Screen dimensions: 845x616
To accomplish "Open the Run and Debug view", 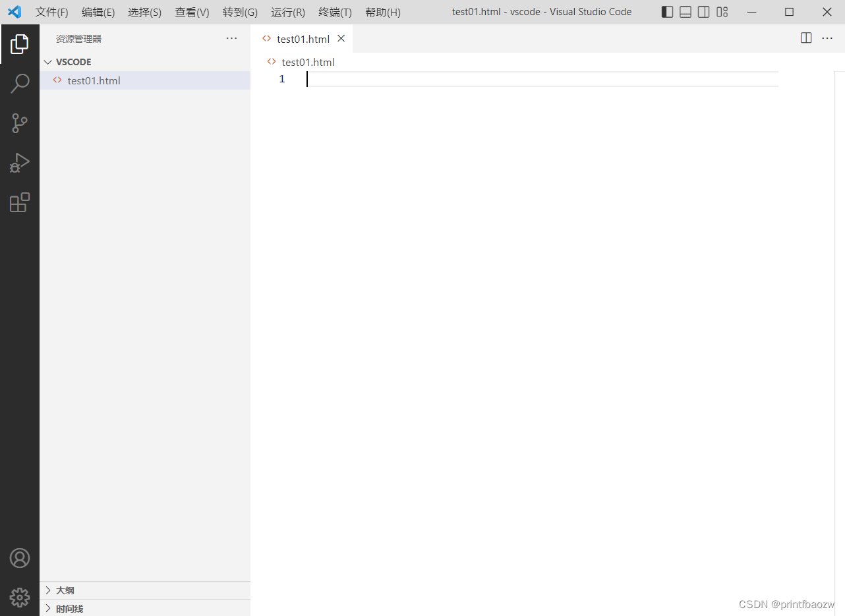I will 20,163.
